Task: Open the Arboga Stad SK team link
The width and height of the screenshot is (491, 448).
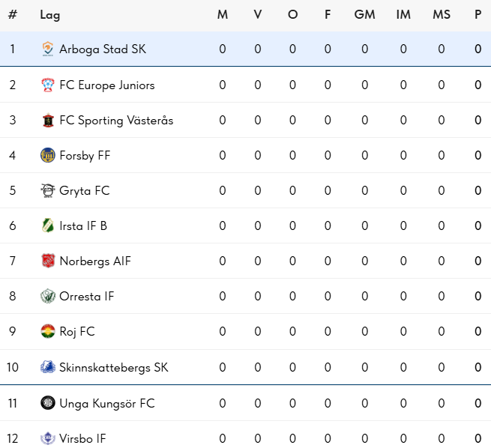Action: pyautogui.click(x=103, y=49)
